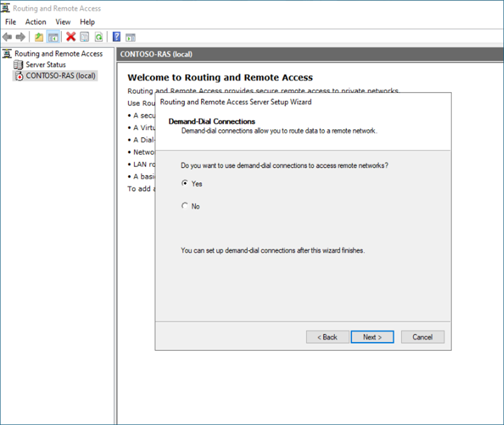Select CONTOSO-RAS (local) tree node
504x425 pixels.
(x=60, y=76)
